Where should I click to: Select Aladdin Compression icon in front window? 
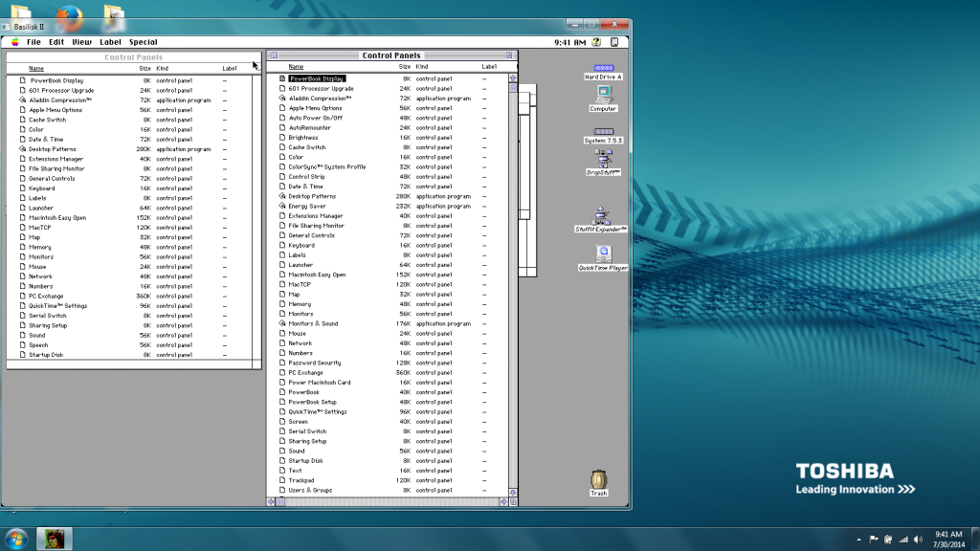(x=282, y=99)
